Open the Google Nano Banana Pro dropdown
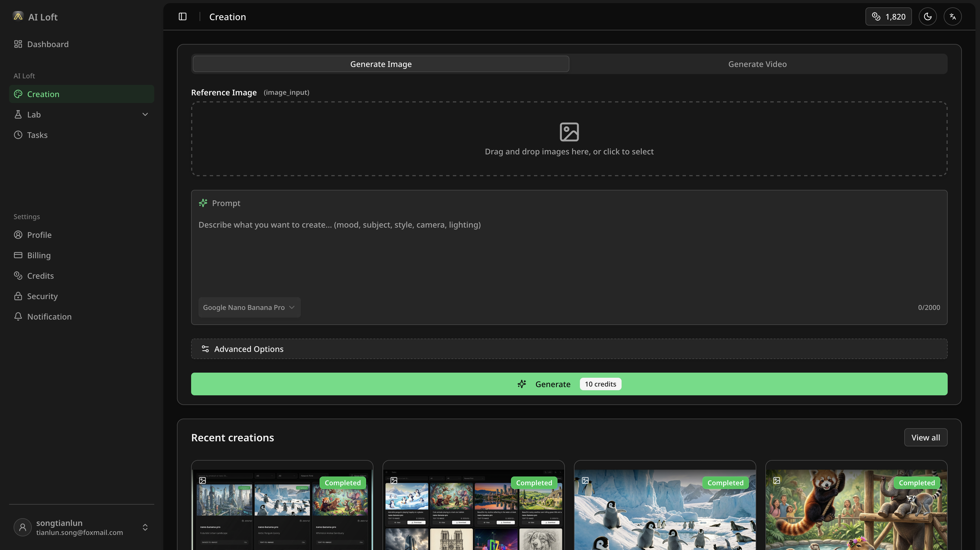Screen dimensions: 980x550 (249, 308)
